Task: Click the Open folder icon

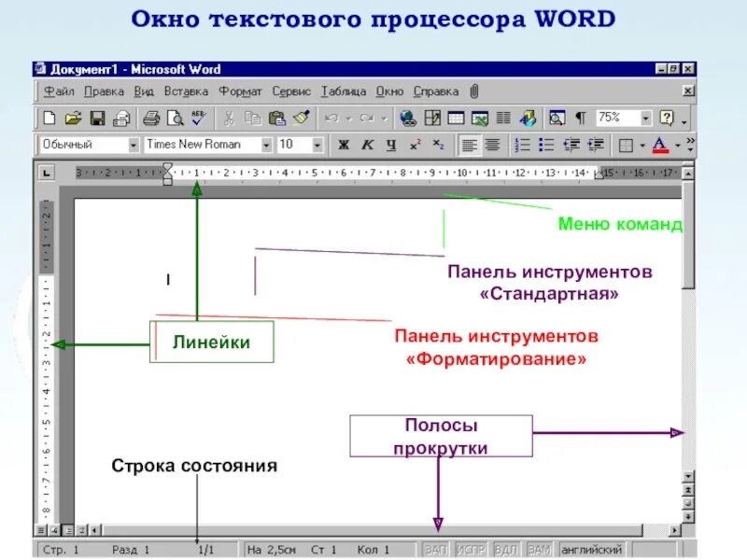Action: click(73, 118)
